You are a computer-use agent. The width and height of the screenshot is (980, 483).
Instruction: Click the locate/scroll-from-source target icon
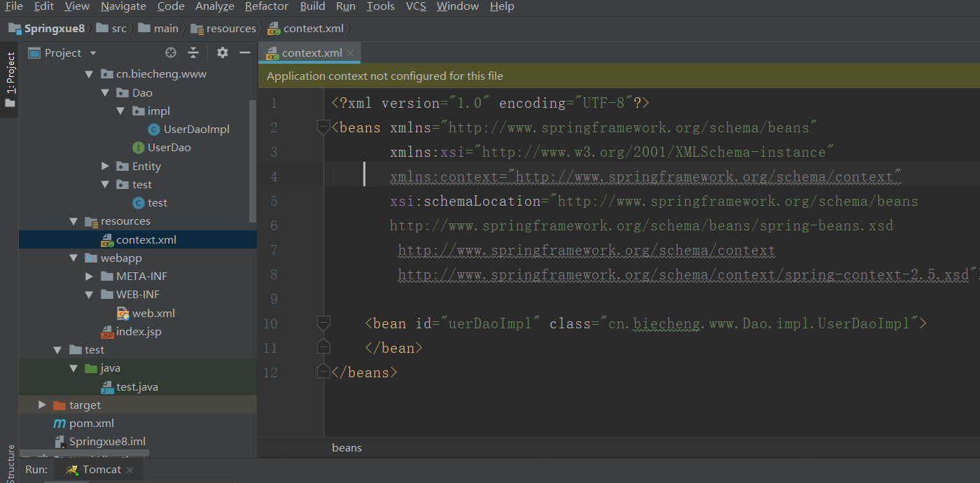tap(171, 52)
